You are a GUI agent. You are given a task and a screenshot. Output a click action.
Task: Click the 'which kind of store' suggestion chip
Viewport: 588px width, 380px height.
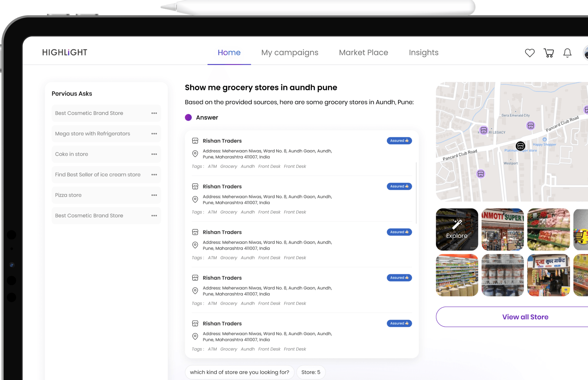coord(240,372)
